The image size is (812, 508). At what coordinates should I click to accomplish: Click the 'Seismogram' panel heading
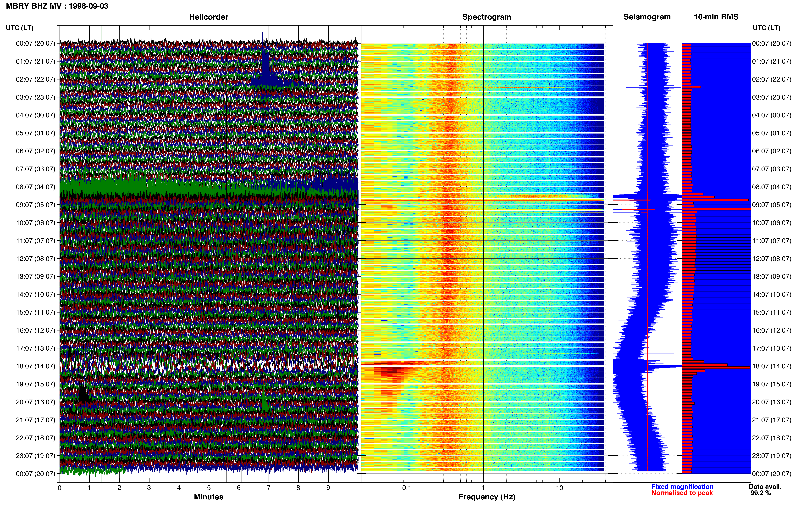[647, 17]
